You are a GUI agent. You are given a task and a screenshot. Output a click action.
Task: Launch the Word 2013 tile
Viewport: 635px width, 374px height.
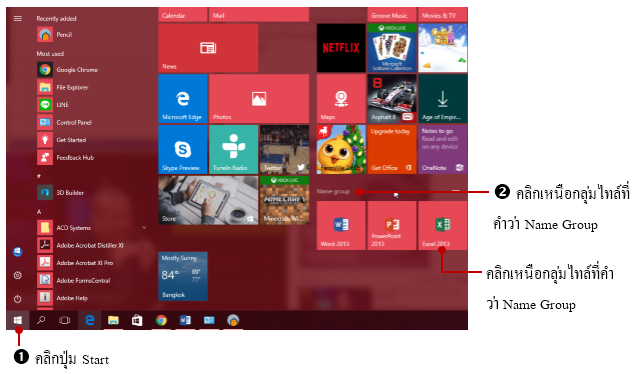(341, 225)
